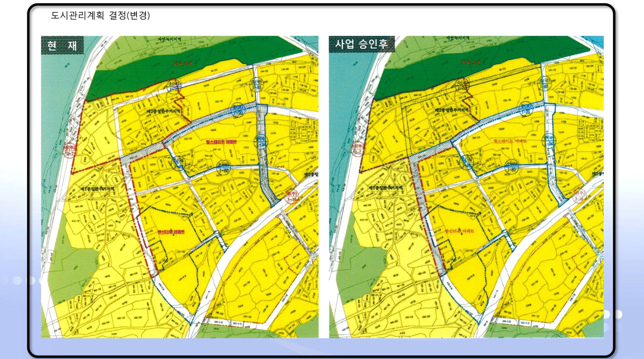Click the 소(국) 1-80 marker, 사업 승인후 map
Screen dimensions: 644x359
pos(512,167)
